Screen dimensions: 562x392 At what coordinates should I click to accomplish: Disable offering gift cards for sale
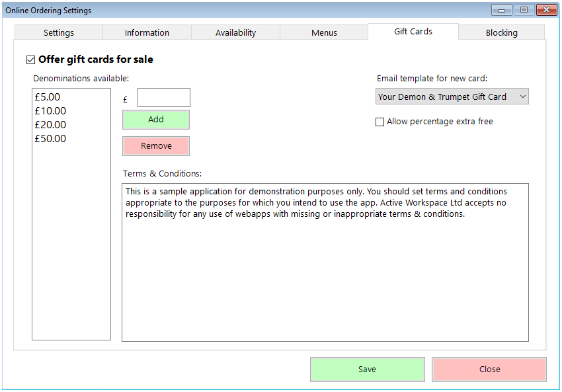(30, 59)
